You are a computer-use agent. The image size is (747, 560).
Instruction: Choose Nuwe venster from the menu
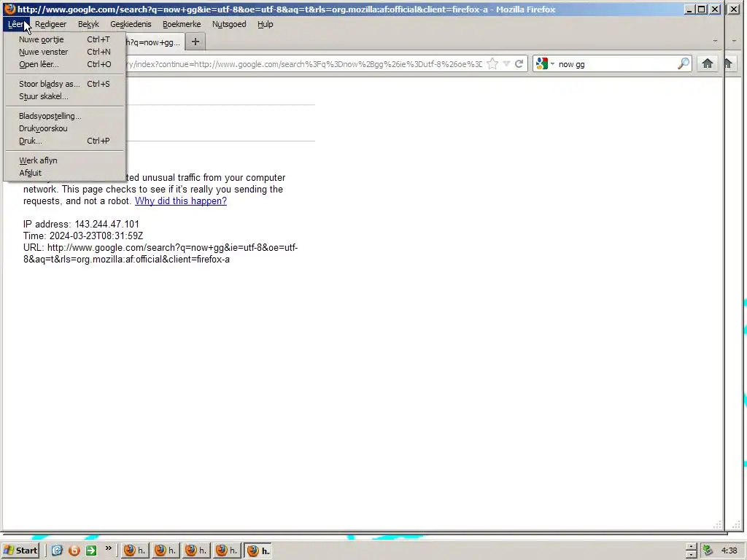click(x=64, y=52)
